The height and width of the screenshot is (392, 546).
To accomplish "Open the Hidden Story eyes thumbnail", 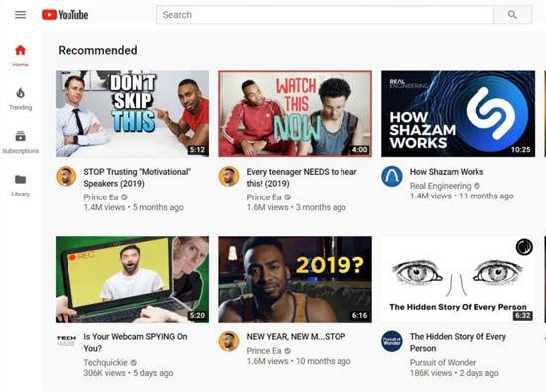I will 458,279.
